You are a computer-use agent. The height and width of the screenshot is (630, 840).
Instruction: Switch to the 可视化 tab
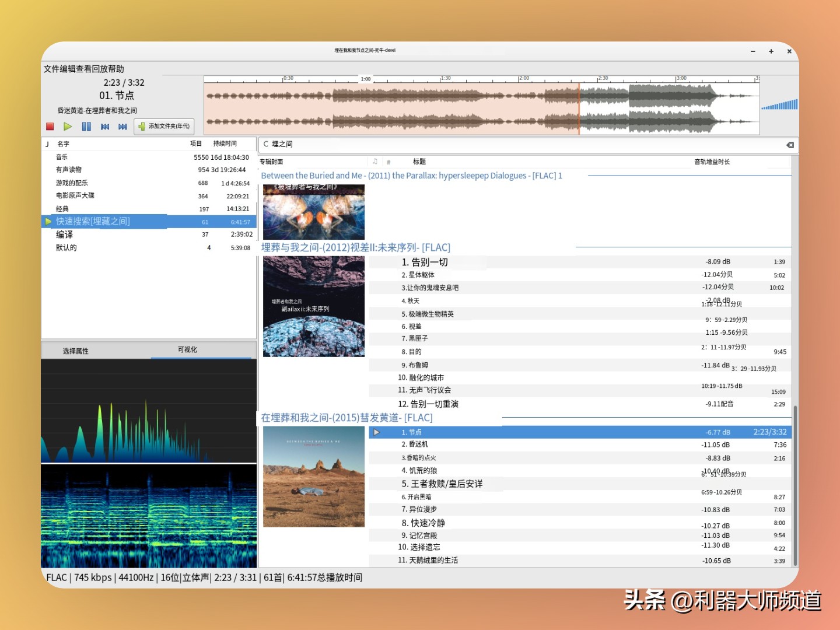(187, 350)
